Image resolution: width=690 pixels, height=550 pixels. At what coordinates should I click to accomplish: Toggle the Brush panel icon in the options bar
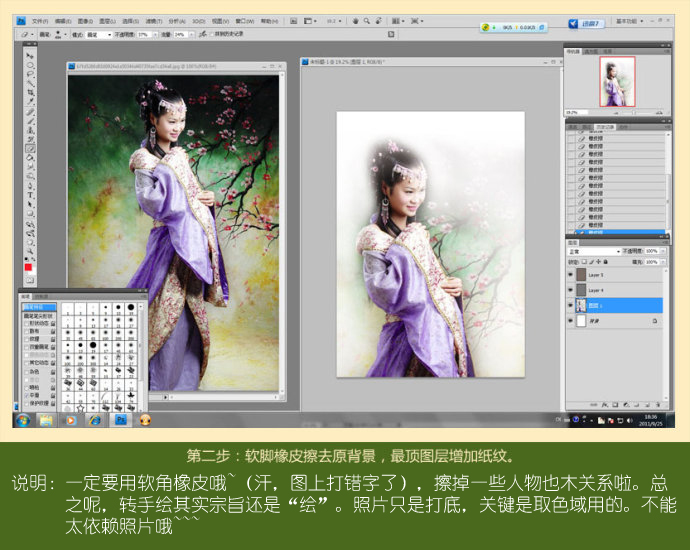(x=391, y=34)
